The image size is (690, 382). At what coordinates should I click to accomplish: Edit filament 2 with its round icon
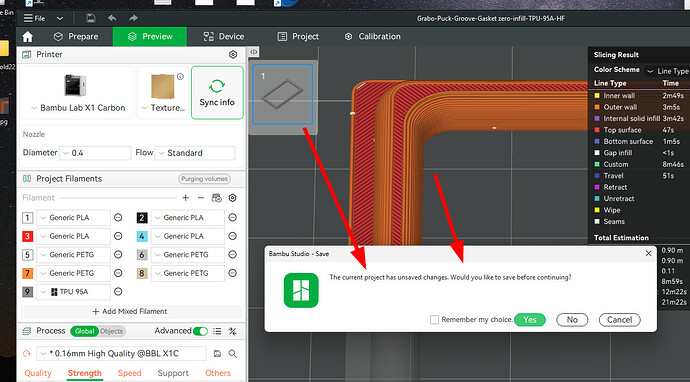coord(233,217)
